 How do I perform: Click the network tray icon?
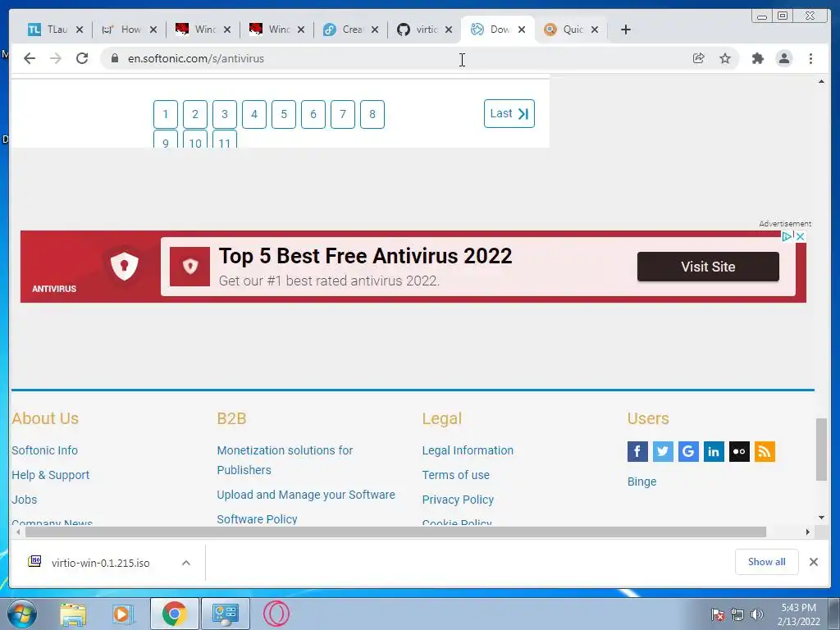point(737,614)
